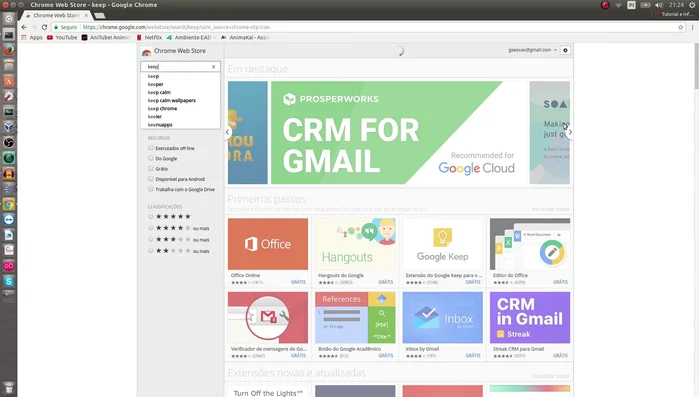
Task: Open the volume indicator in the top panel
Action: 659,5
